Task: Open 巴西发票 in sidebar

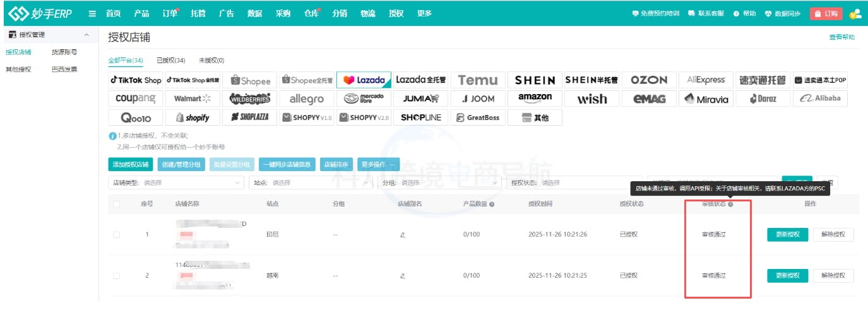Action: point(64,69)
